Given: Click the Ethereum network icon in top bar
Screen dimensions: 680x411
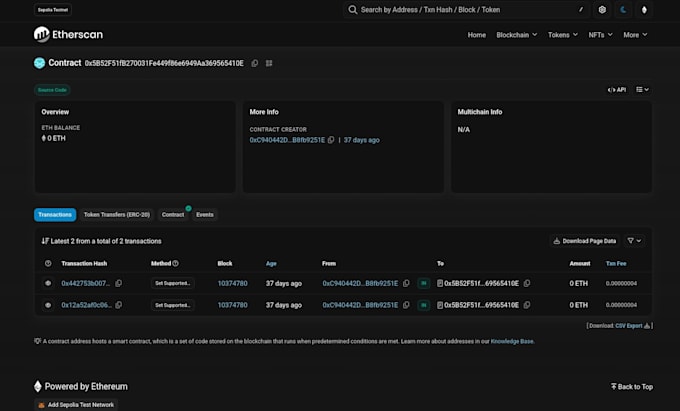Looking at the screenshot, I should [x=644, y=10].
